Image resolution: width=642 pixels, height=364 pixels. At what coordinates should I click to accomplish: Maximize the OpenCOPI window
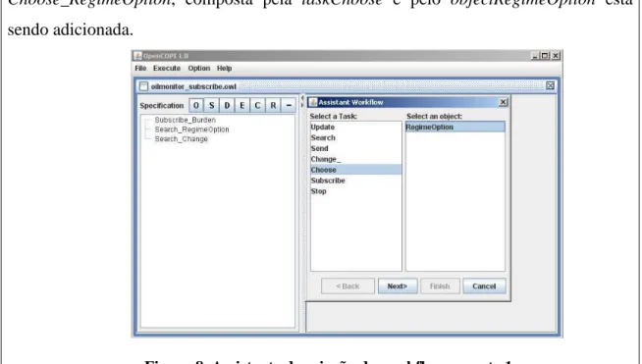[545, 56]
